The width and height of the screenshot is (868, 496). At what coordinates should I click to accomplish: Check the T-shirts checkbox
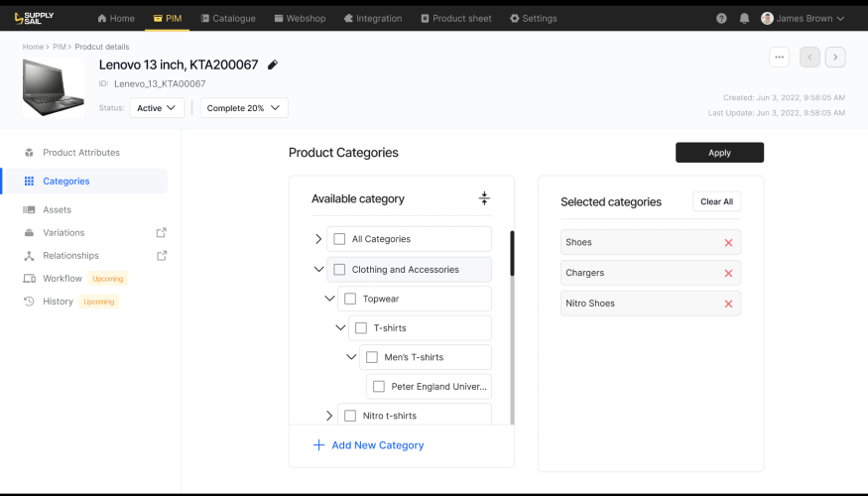pos(361,328)
